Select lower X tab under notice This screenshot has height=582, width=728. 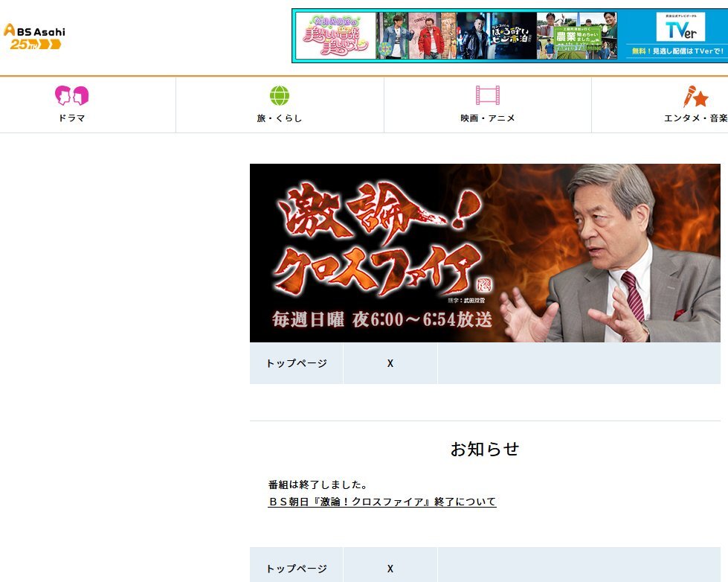[x=390, y=566]
